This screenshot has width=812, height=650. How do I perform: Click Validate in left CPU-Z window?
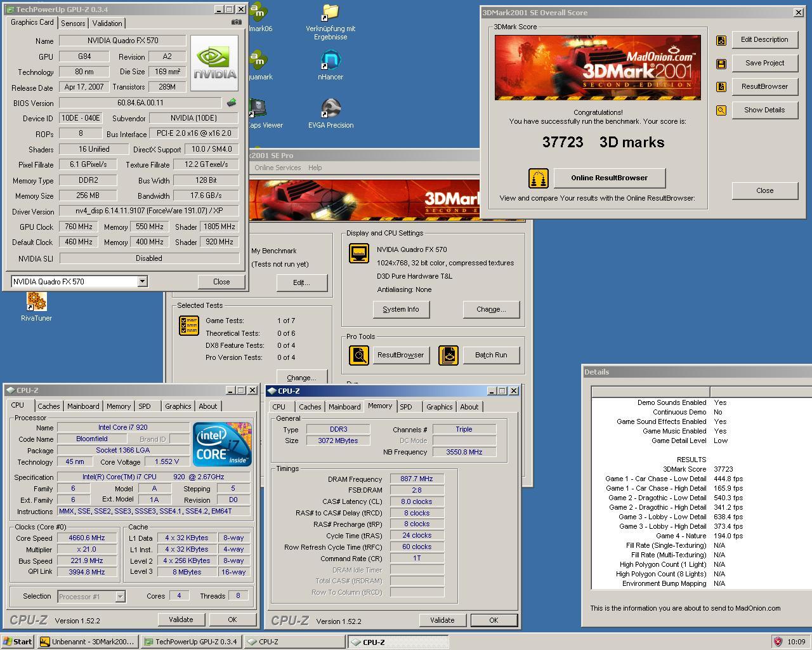(181, 620)
